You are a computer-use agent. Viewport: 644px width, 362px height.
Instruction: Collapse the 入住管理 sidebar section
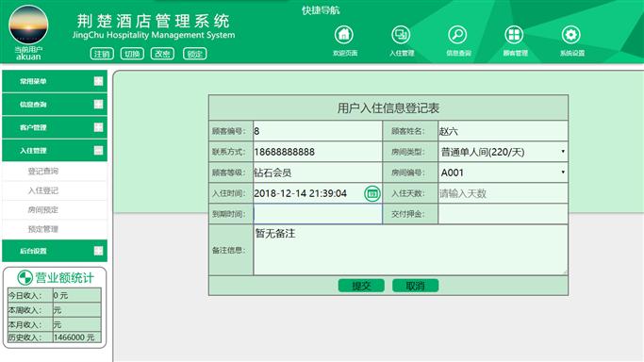point(55,151)
